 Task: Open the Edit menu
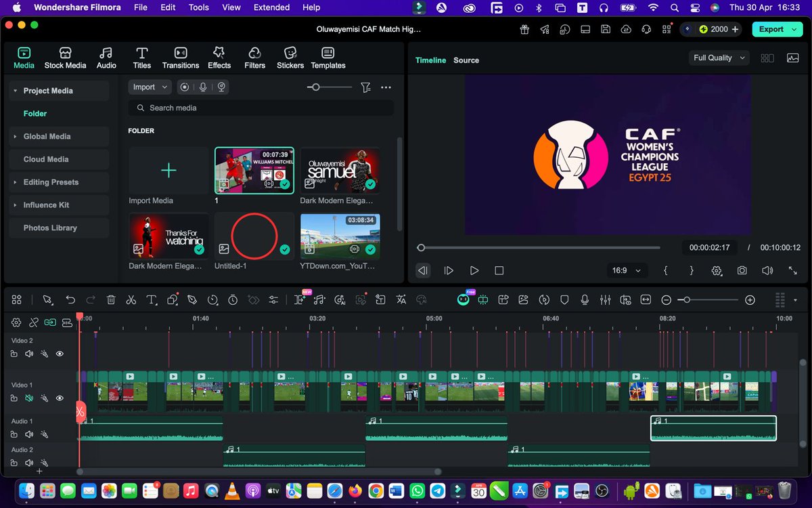[x=168, y=7]
